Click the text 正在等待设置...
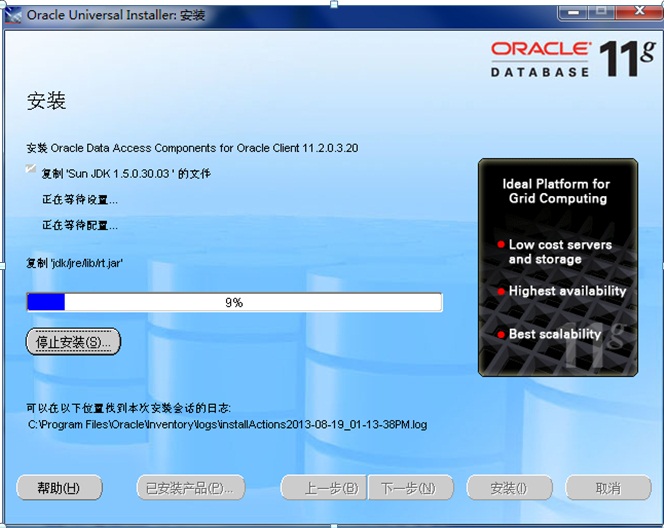The height and width of the screenshot is (528, 664). (x=80, y=199)
